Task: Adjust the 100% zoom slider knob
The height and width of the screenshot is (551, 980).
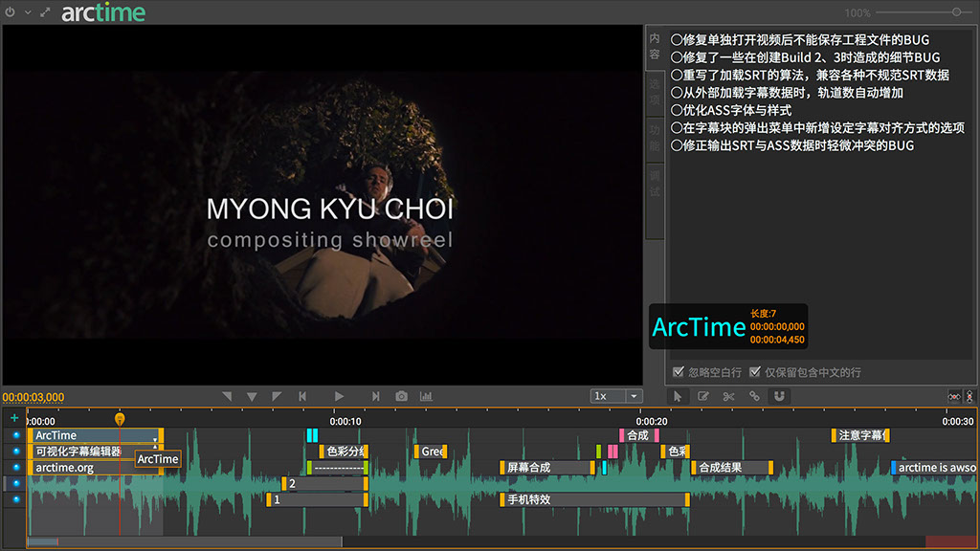Action: pyautogui.click(x=956, y=11)
